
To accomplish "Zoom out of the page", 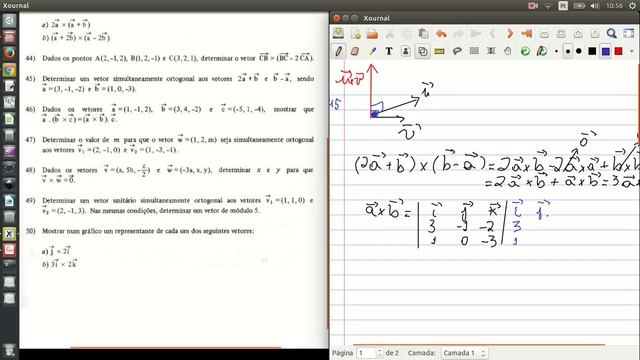I will (544, 33).
